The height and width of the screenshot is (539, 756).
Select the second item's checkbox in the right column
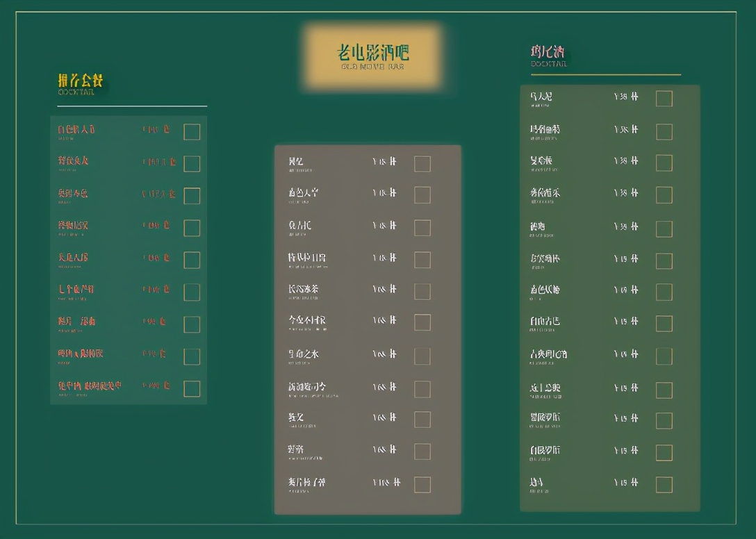[x=664, y=131]
